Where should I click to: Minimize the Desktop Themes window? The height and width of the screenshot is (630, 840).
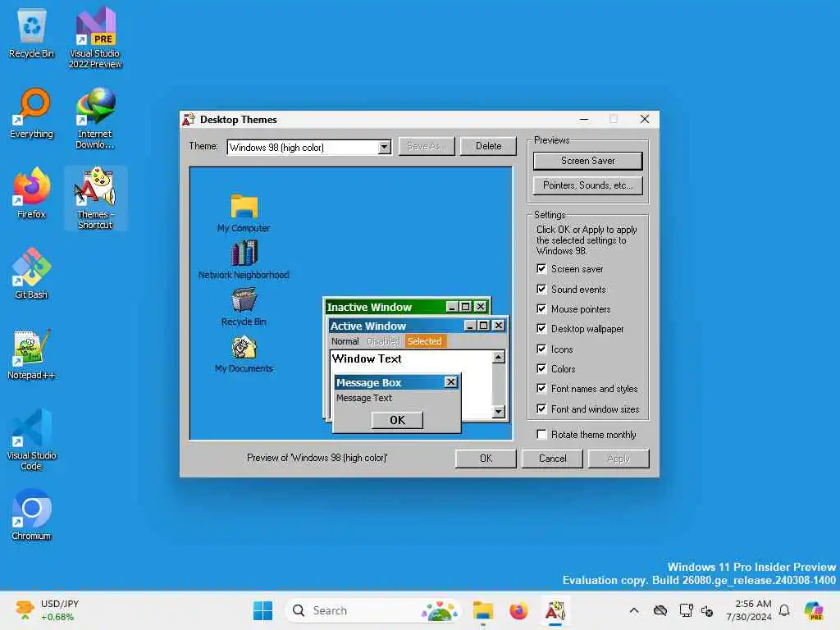584,120
